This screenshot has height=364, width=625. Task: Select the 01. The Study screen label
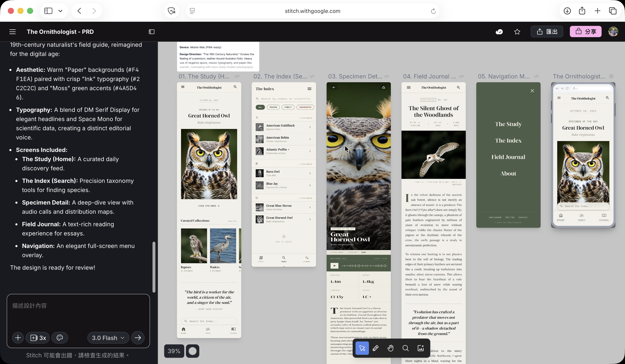[204, 76]
